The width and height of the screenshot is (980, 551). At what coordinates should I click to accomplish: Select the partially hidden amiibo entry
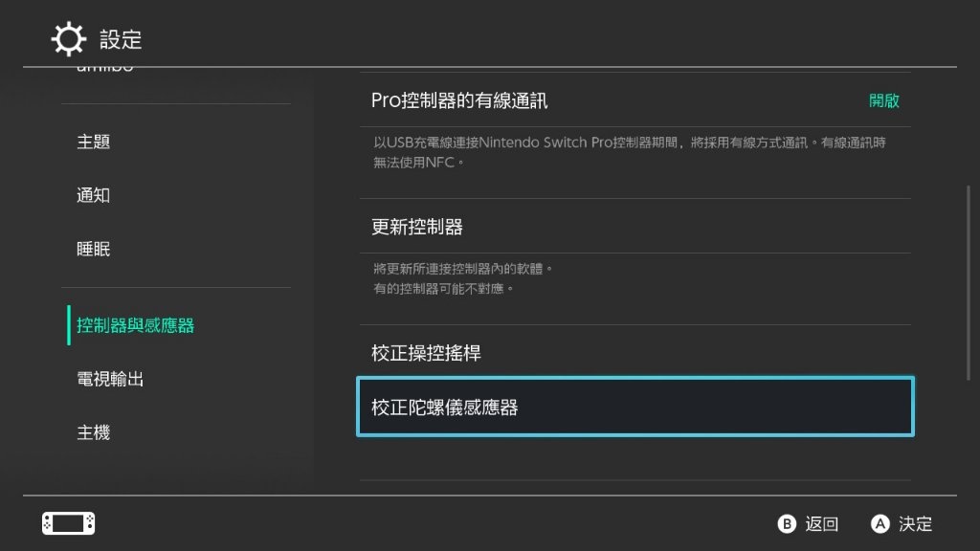[105, 68]
